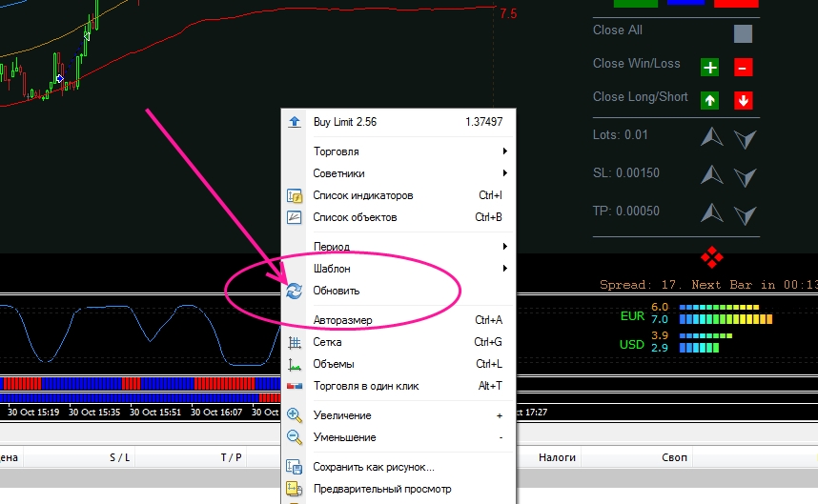This screenshot has height=504, width=818.
Task: Click the gray Close All square button
Action: [x=743, y=34]
